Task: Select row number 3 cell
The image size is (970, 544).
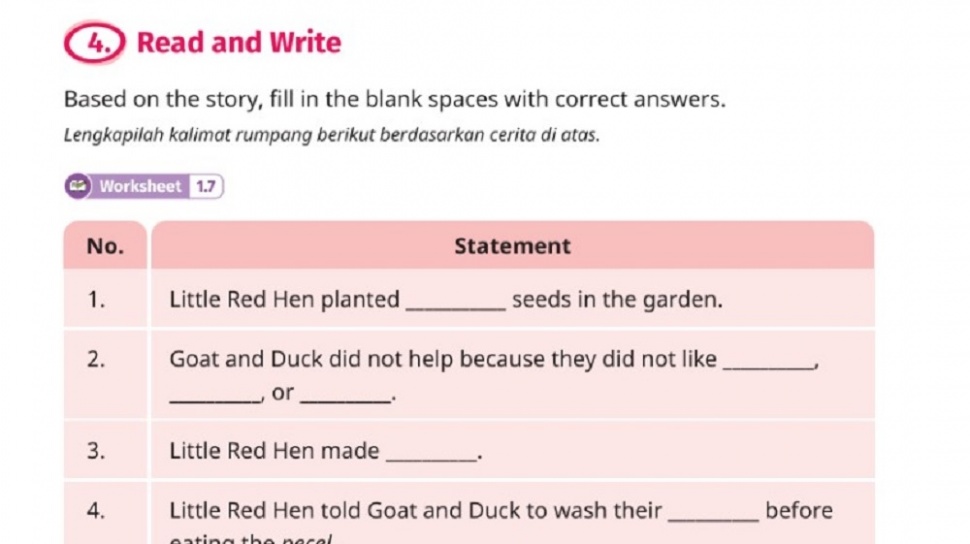Action: click(97, 452)
